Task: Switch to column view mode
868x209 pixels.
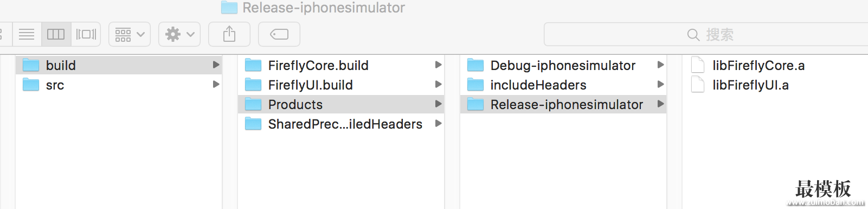Action: [x=56, y=35]
